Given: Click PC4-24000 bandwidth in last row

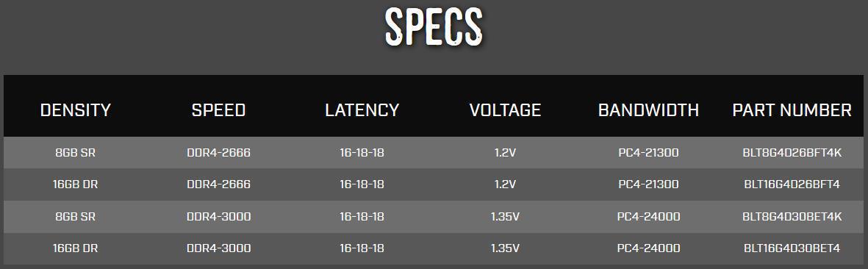Looking at the screenshot, I should tap(648, 248).
